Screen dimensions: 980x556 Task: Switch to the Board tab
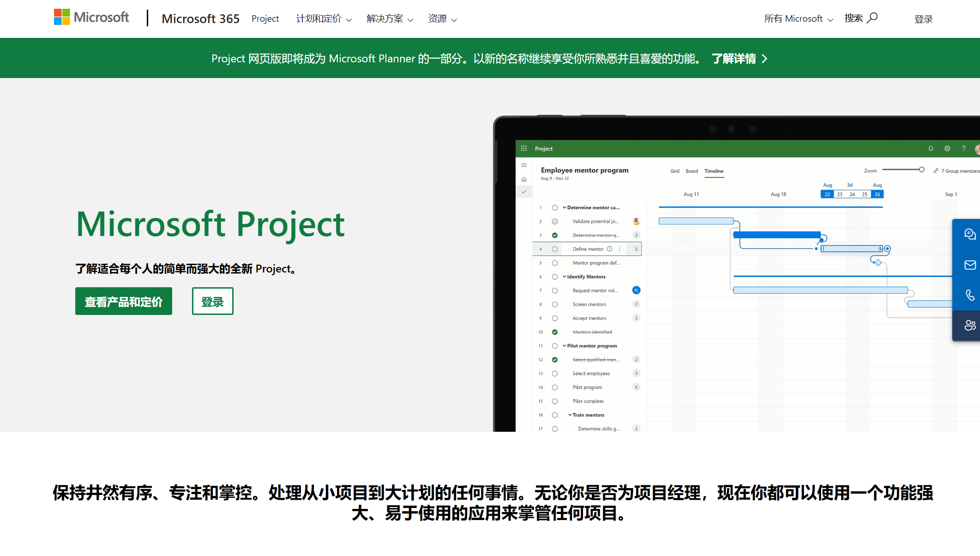(x=691, y=171)
